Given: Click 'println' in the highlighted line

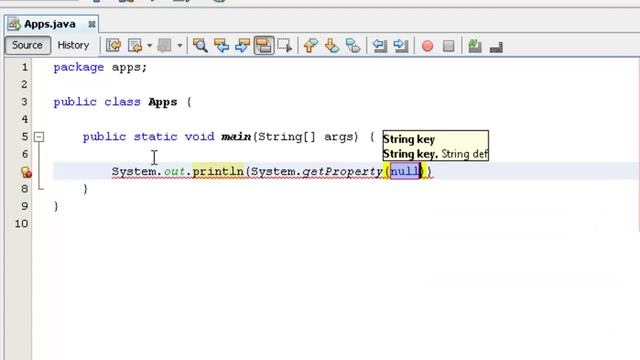Looking at the screenshot, I should pyautogui.click(x=218, y=171).
